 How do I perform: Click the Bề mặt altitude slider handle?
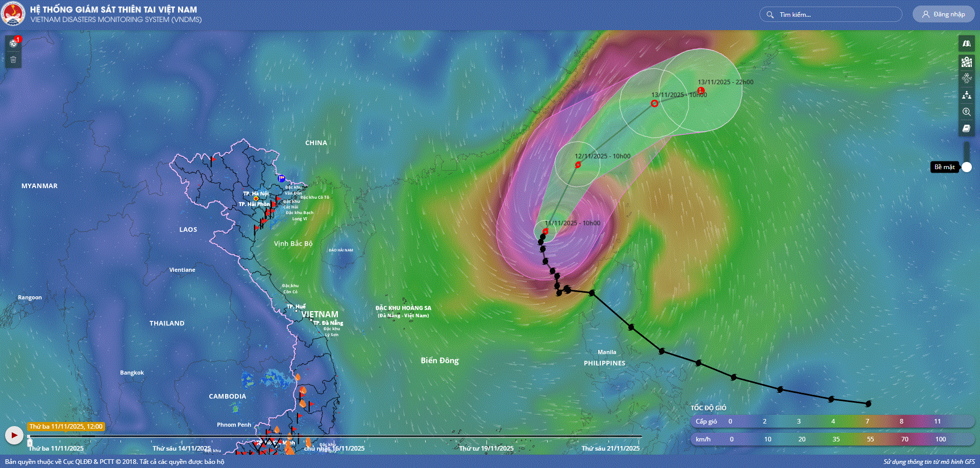pos(966,167)
